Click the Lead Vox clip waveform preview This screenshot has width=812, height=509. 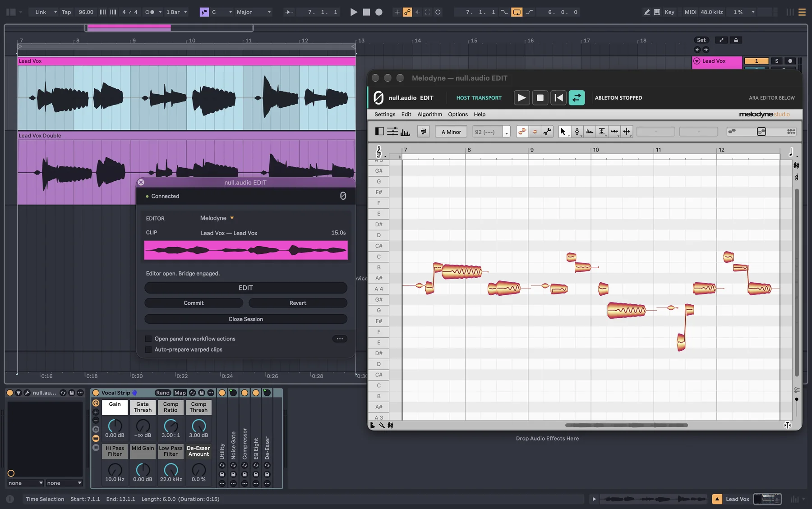click(x=246, y=250)
